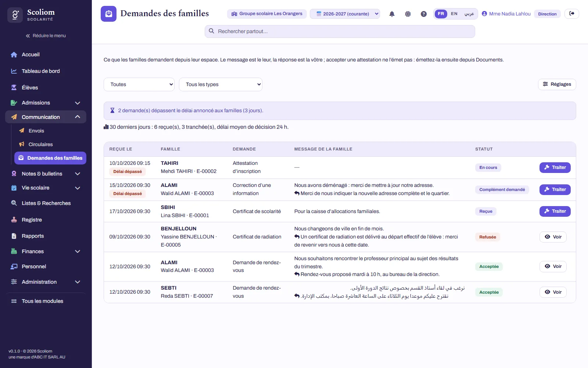Click Groupe scolaire Les Orangers chip
The width and height of the screenshot is (588, 368).
[x=267, y=14]
